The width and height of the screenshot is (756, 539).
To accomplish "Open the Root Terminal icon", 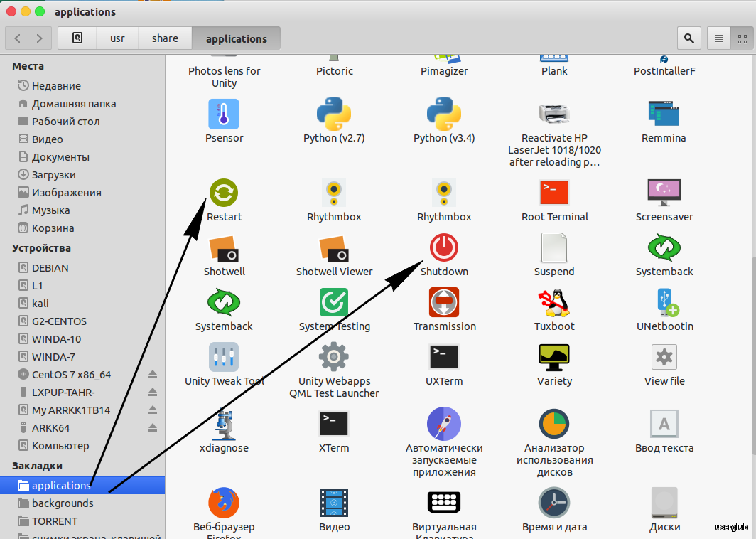I will pyautogui.click(x=554, y=193).
